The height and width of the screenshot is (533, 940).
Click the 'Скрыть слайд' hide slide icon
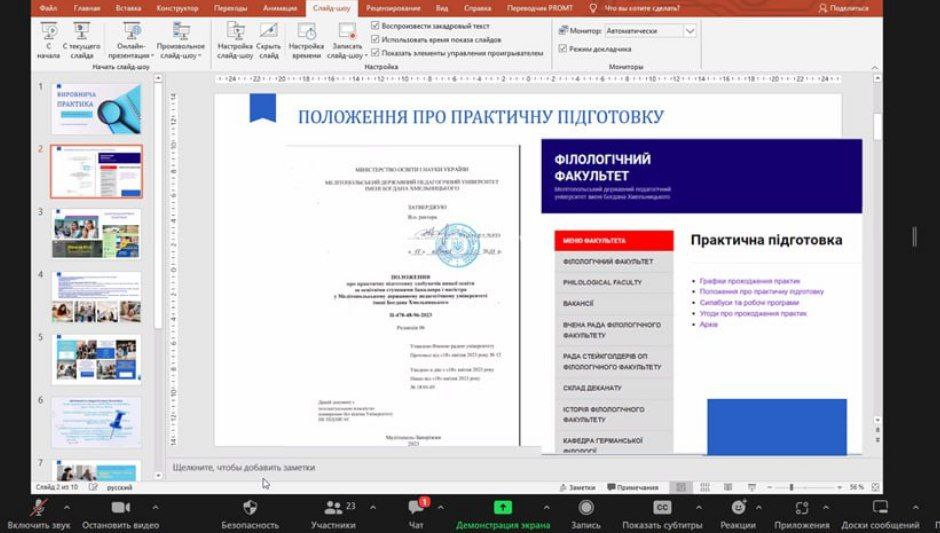[268, 32]
